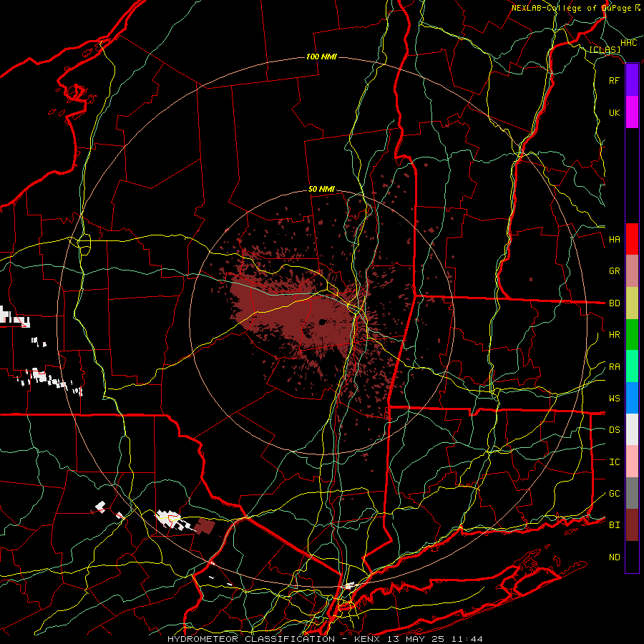
Task: Click the "ND" legend text label
Action: pyautogui.click(x=614, y=557)
